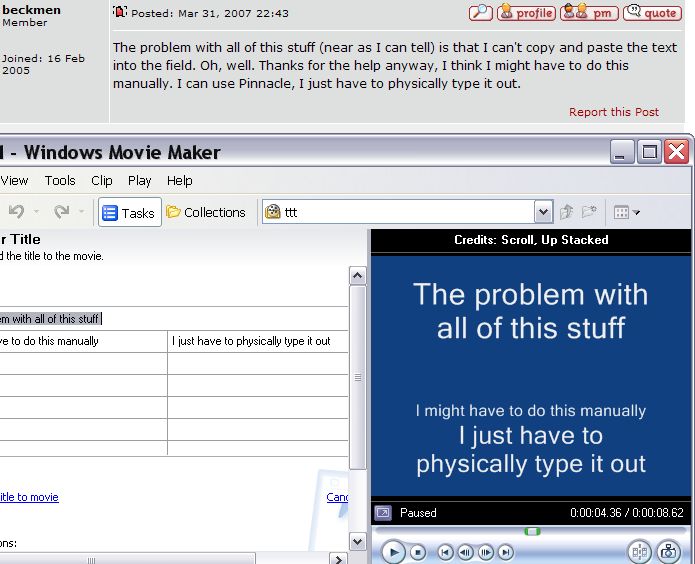Click the Take Picture camera icon
This screenshot has width=695, height=564.
(668, 552)
